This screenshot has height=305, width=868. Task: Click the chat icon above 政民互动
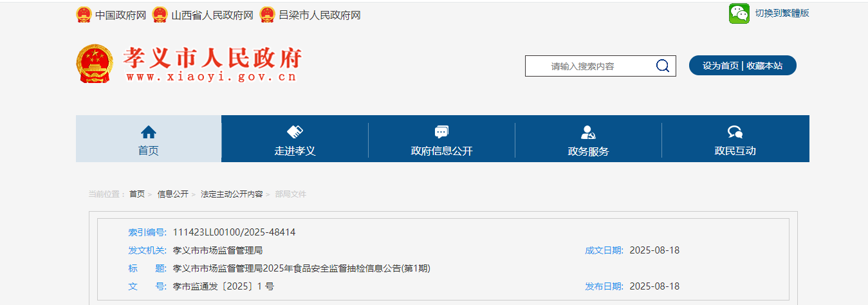[735, 132]
